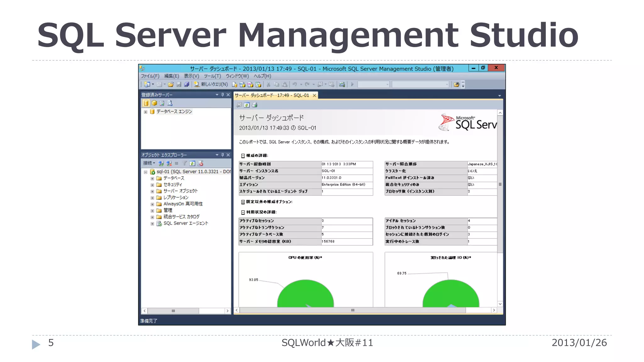Expand the 統合サービス カタログ folder
The width and height of the screenshot is (644, 362).
click(x=152, y=217)
